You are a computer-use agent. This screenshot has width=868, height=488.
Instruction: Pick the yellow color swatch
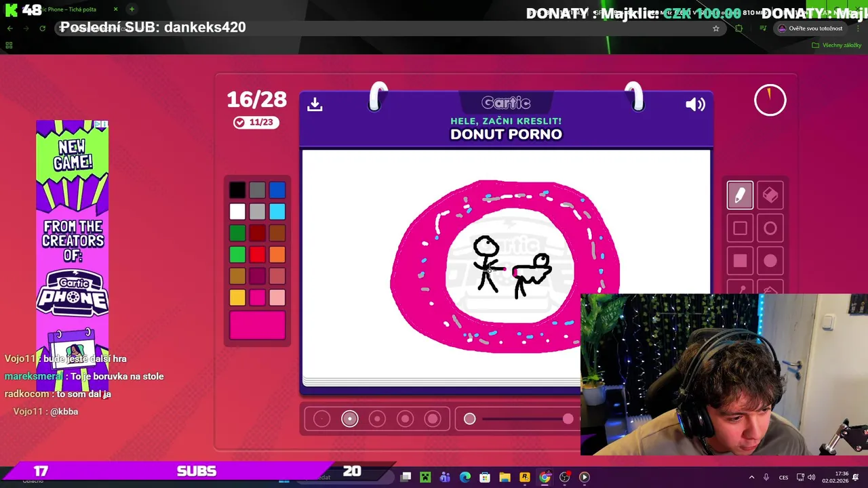237,298
